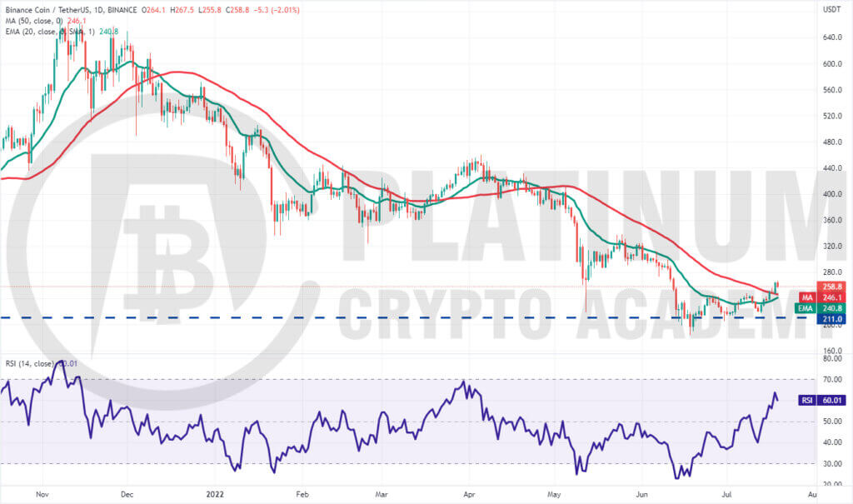Click the EMA value 240.8 in legend
The image size is (853, 504).
(109, 32)
